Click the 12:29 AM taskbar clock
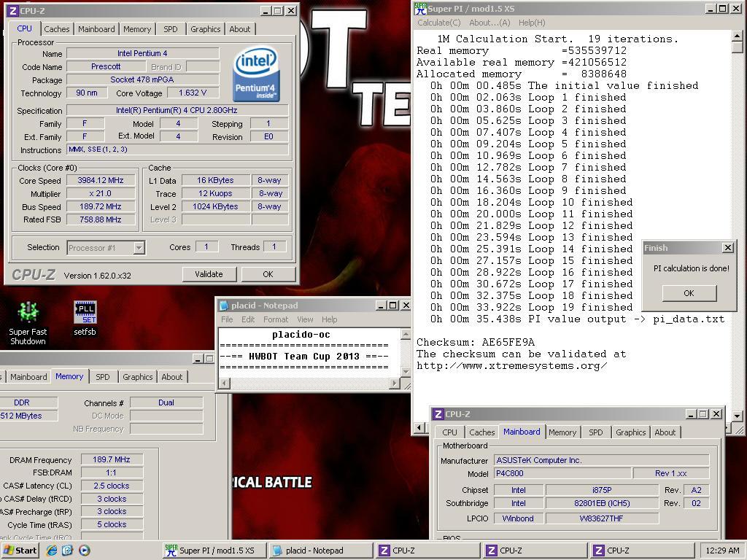 [x=722, y=551]
